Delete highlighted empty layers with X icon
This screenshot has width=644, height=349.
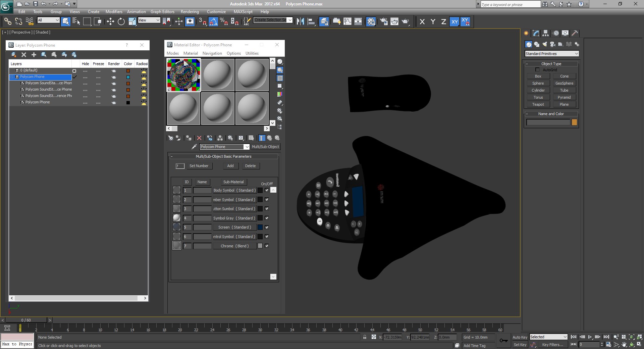point(24,54)
